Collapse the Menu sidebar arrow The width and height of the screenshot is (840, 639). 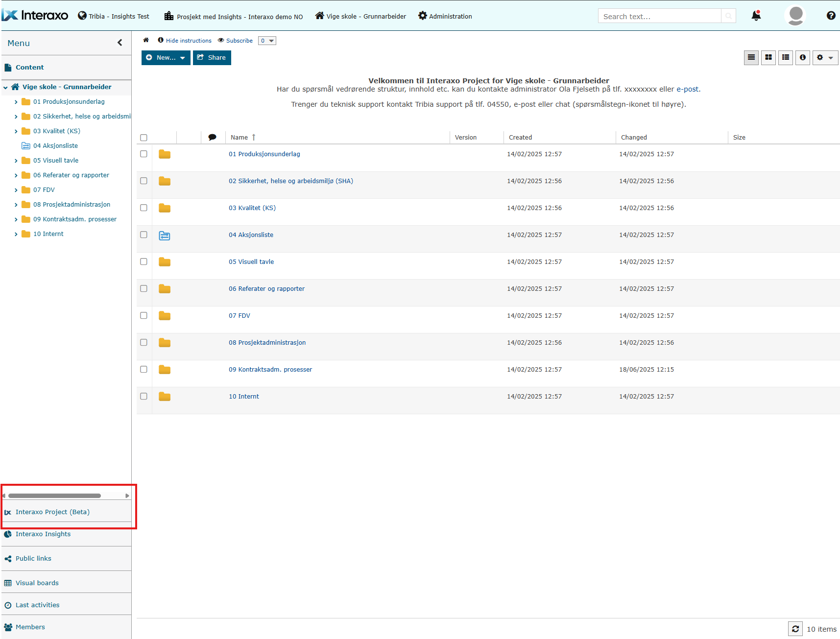pos(120,43)
